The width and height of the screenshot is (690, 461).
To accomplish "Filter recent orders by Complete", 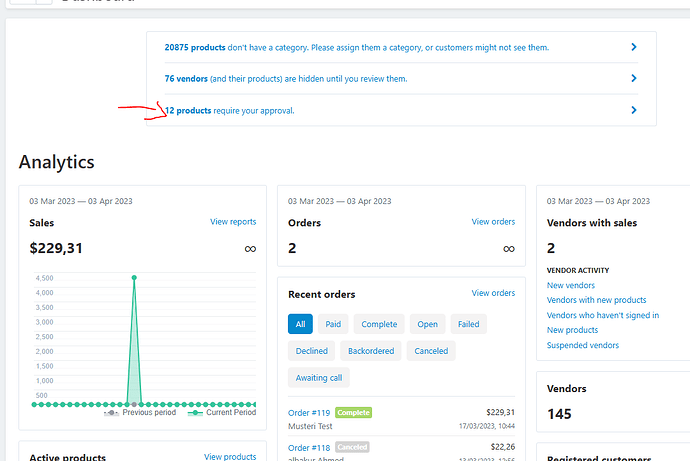I will click(x=379, y=324).
